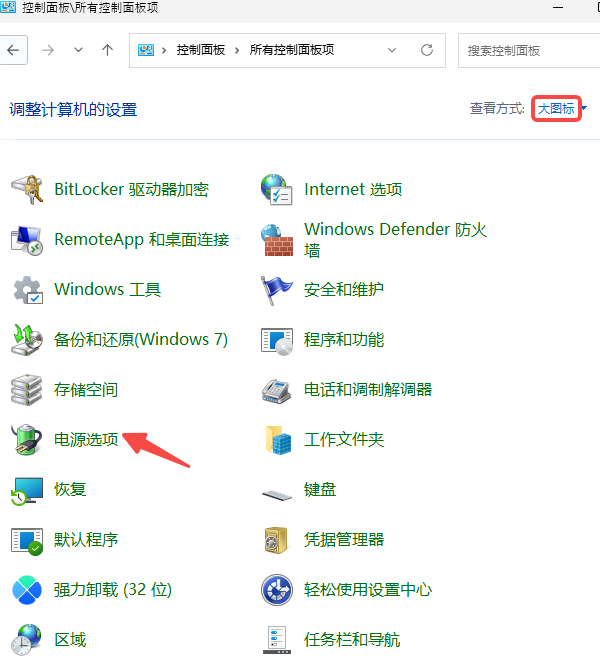This screenshot has width=600, height=666.
Task: Focus the 搜索控制面板 search field
Action: pos(529,51)
